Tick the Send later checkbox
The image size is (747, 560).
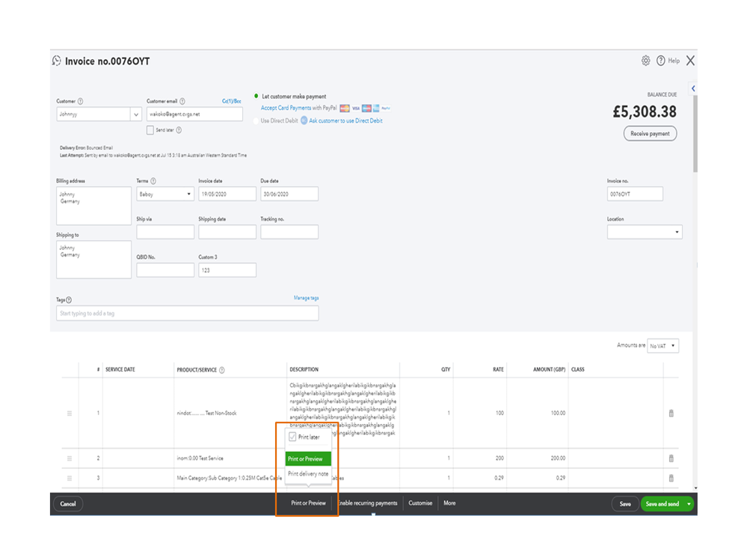click(150, 130)
